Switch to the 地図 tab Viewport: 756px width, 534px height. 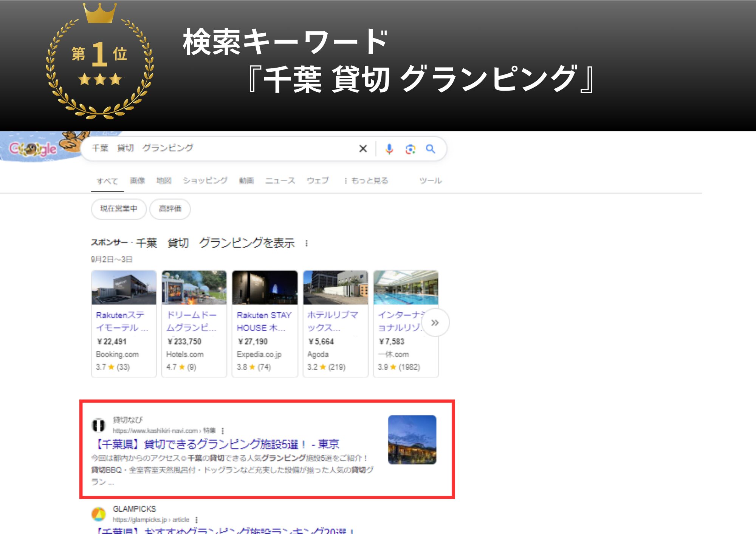[x=164, y=181]
